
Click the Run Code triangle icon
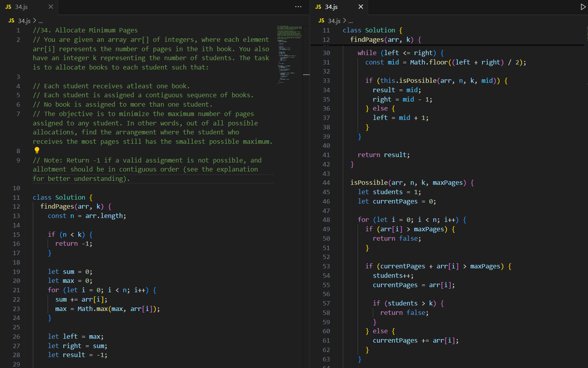(582, 7)
